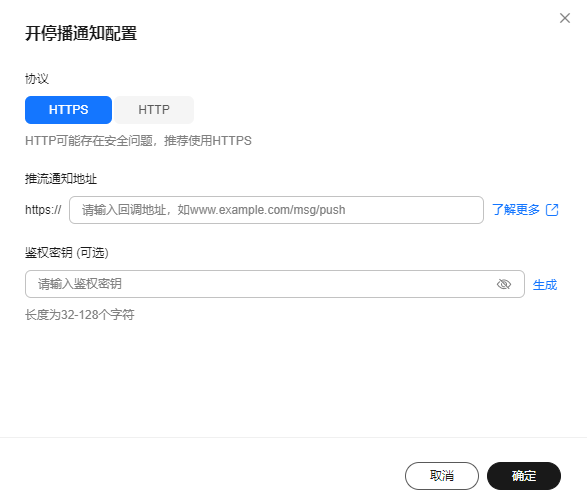Click the 协议 section label
The width and height of the screenshot is (587, 501).
click(x=37, y=79)
